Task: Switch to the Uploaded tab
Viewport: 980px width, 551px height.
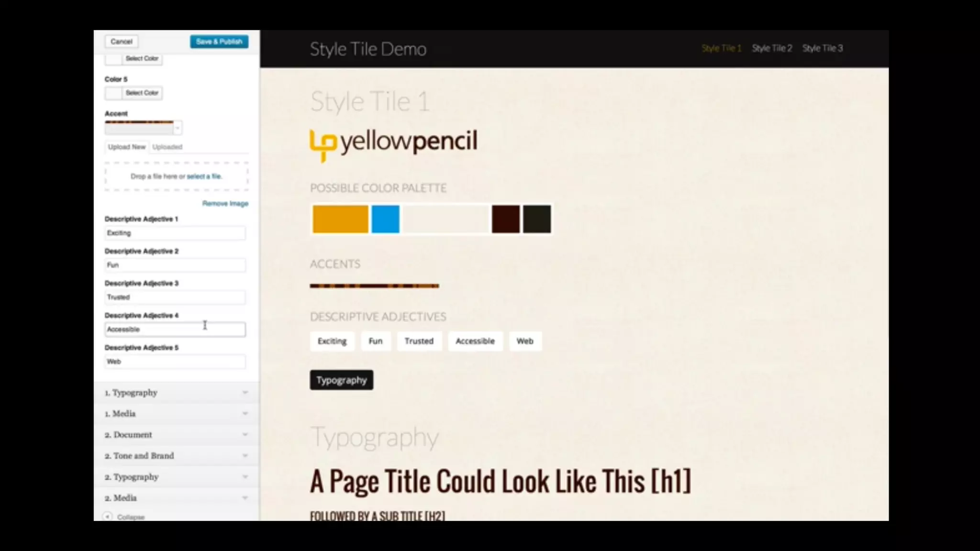Action: click(167, 147)
